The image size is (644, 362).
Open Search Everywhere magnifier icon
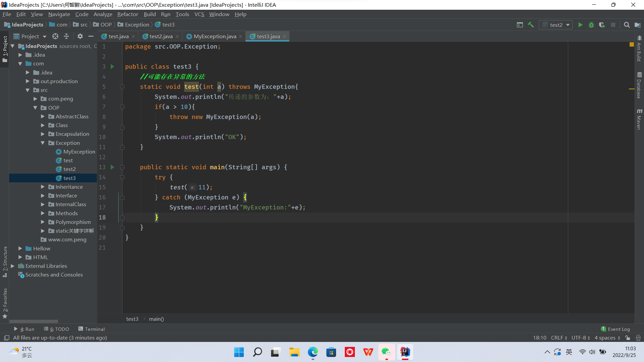point(627,25)
